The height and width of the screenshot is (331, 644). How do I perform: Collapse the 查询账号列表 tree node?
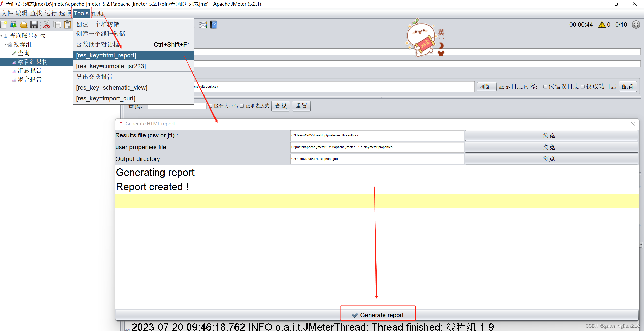pyautogui.click(x=2, y=36)
